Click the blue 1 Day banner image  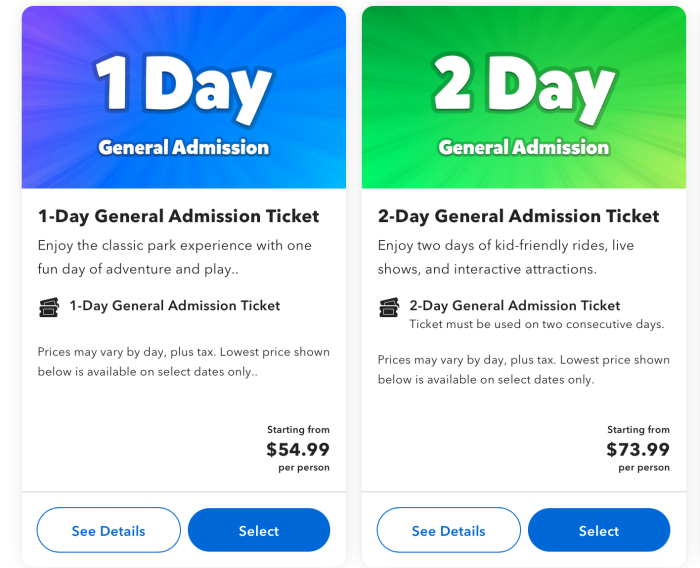click(184, 97)
